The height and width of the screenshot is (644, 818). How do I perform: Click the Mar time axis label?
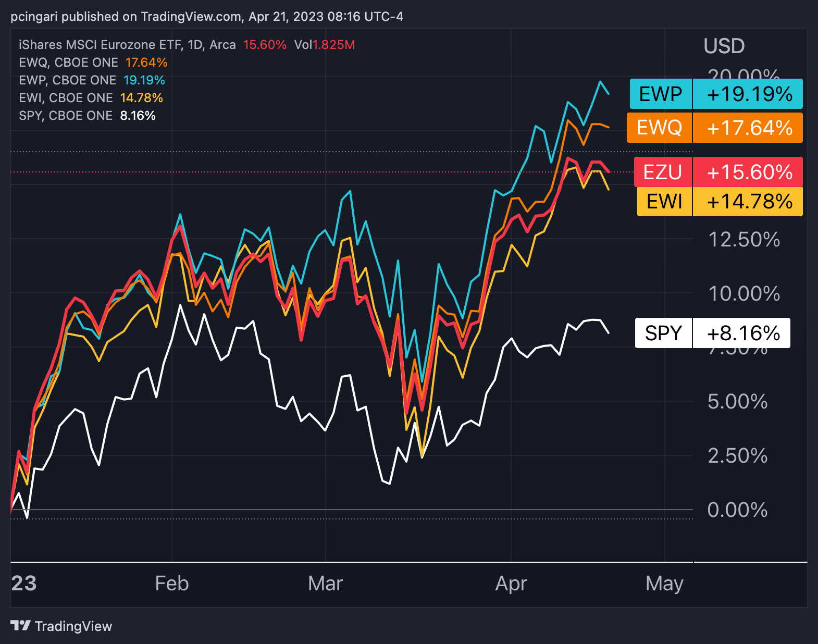tap(326, 584)
